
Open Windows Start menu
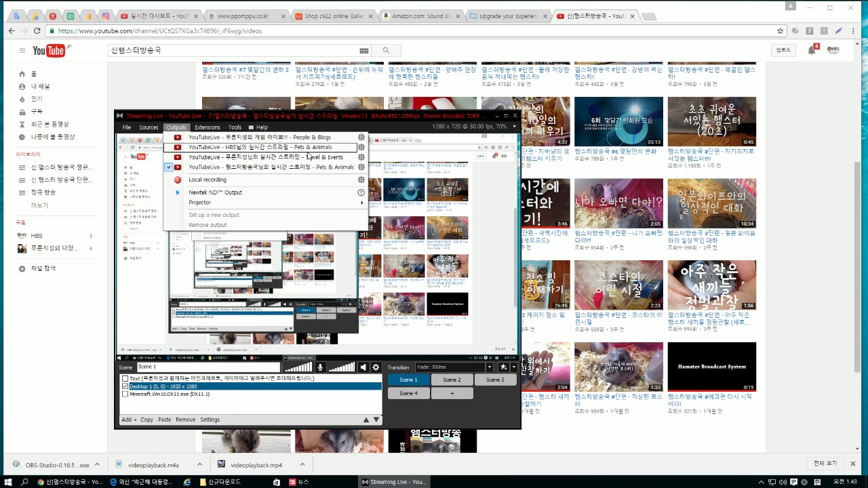click(x=8, y=482)
